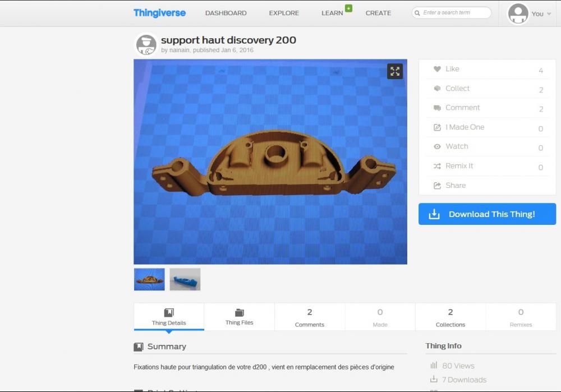
Task: Open the Create menu item
Action: (378, 13)
